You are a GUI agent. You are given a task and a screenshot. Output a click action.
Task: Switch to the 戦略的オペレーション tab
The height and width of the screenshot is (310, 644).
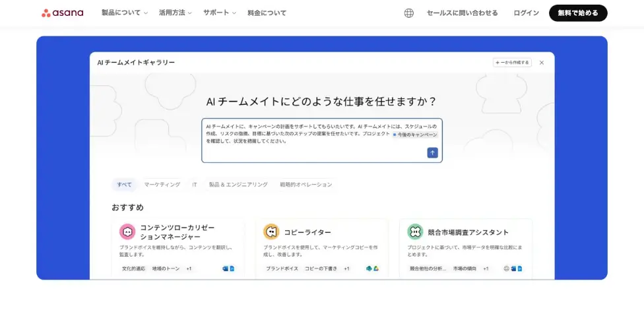(306, 185)
